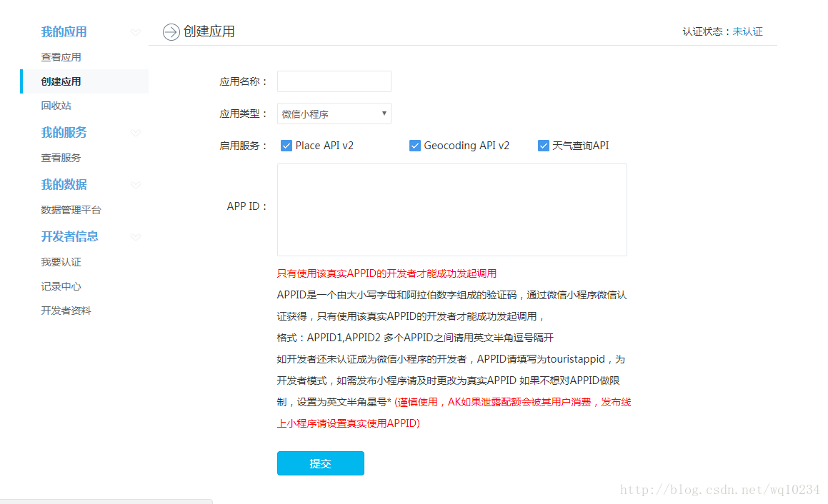Click the arrow icon beside 创建应用 heading
828x504 pixels.
tap(171, 32)
